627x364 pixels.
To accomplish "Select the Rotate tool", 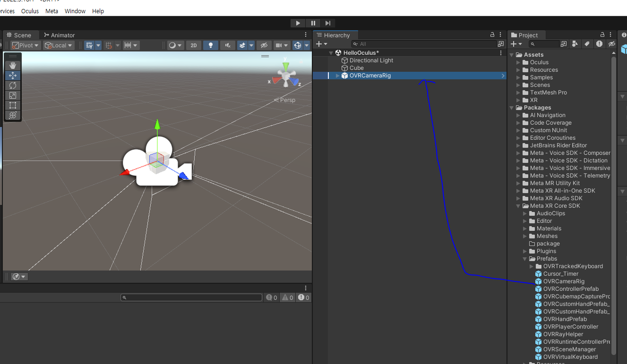I will 13,85.
